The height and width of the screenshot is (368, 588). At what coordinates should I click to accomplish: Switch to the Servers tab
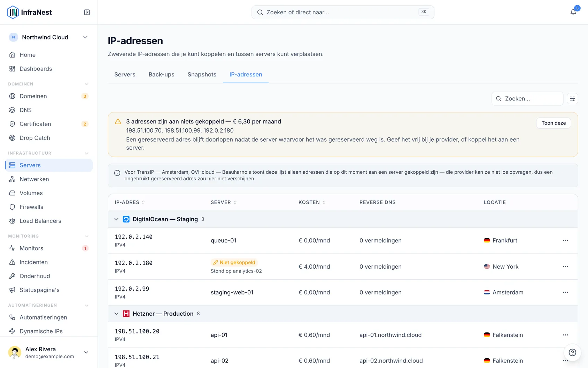tap(125, 74)
